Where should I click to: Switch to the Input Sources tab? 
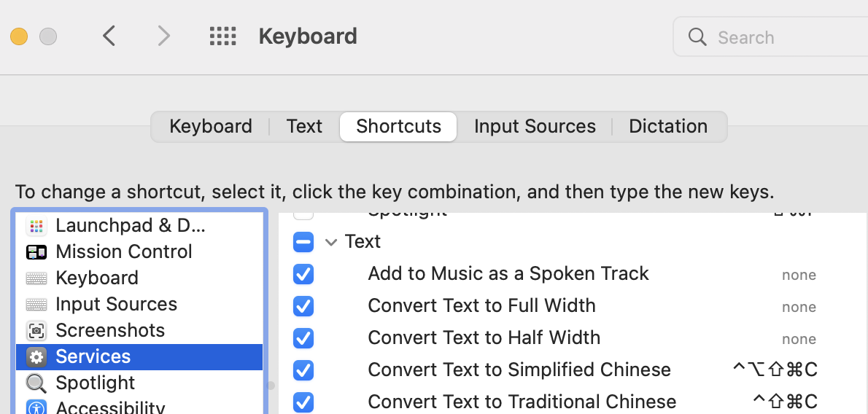[535, 126]
